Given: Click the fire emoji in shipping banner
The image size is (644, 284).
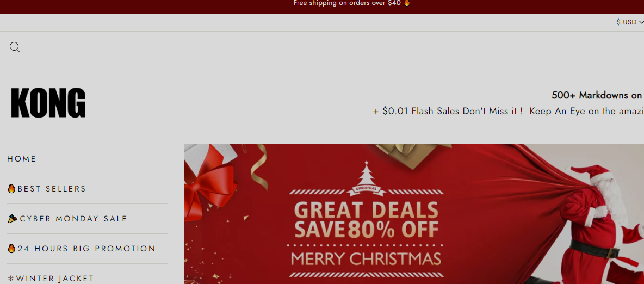Looking at the screenshot, I should 407,3.
